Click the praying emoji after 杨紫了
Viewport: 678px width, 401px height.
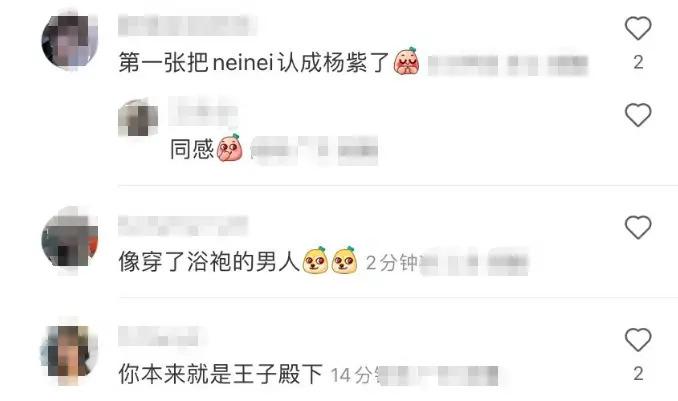pyautogui.click(x=406, y=61)
